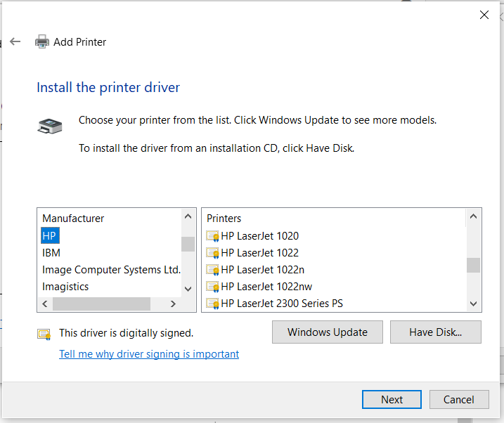
Task: Click the Windows Update button
Action: point(328,332)
